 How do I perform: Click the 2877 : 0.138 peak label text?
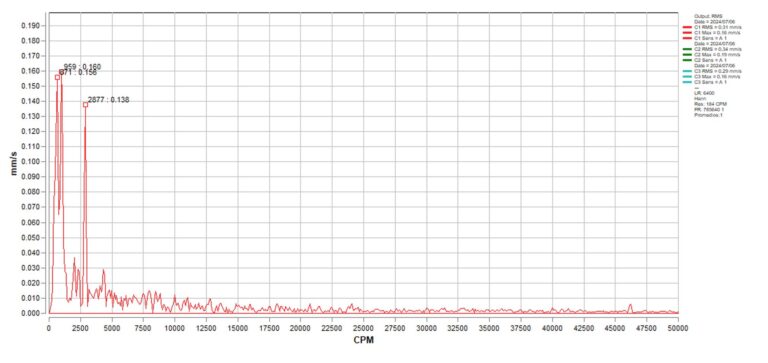pos(109,99)
